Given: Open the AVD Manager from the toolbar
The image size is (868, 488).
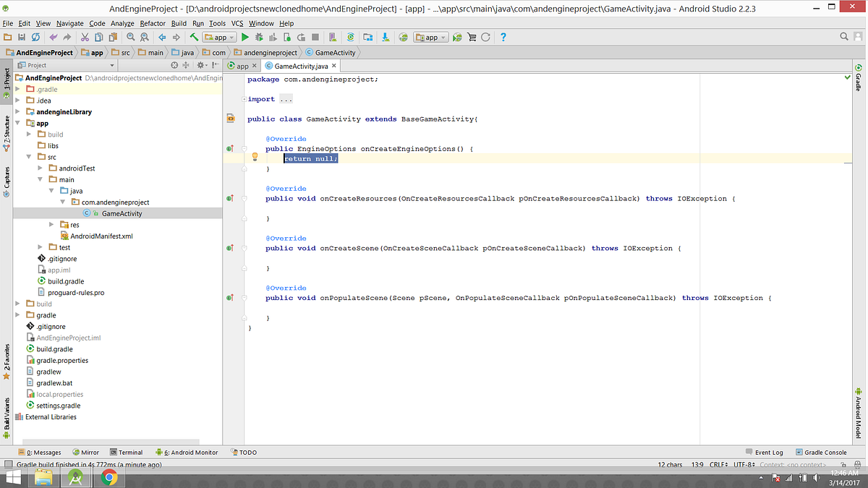Looking at the screenshot, I should click(x=331, y=37).
